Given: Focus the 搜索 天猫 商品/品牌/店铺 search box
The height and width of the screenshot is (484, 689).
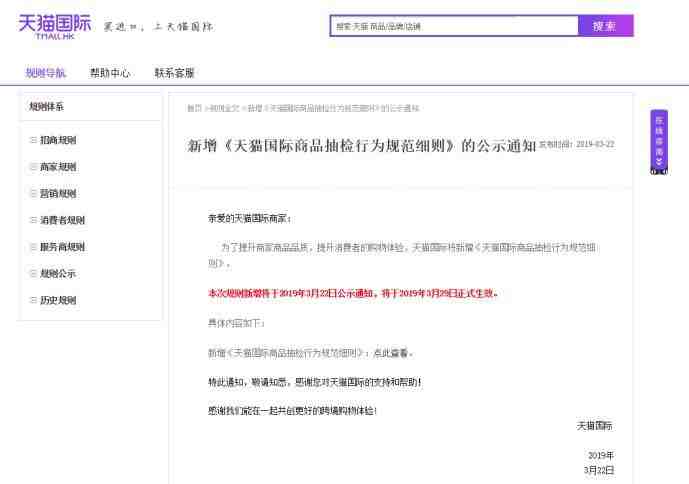Looking at the screenshot, I should (454, 26).
